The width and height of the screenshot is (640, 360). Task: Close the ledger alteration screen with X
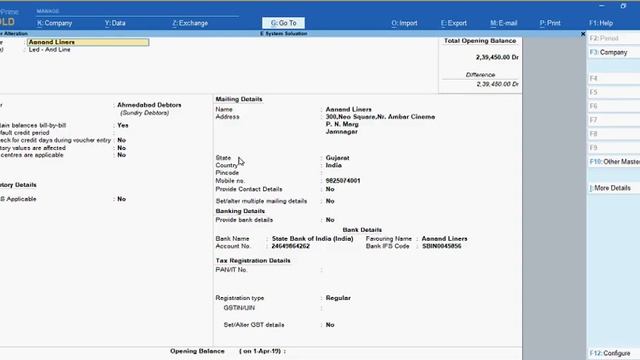pyautogui.click(x=583, y=34)
